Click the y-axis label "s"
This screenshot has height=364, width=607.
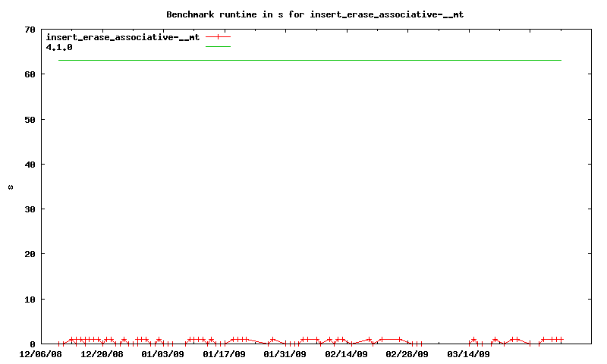tap(11, 187)
